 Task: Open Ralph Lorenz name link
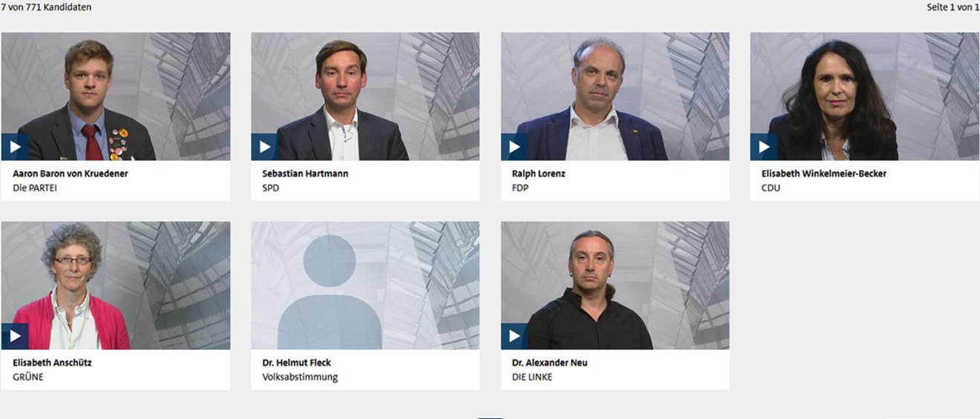click(539, 174)
